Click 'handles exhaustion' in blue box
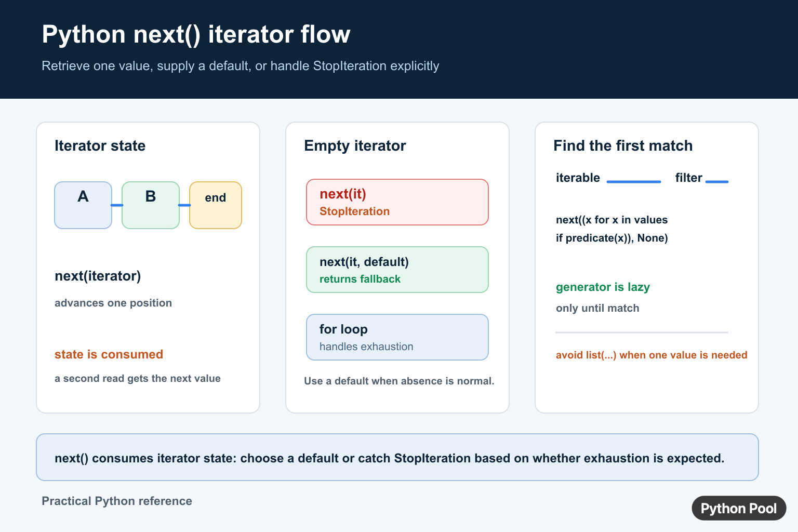The image size is (798, 532). (x=366, y=347)
